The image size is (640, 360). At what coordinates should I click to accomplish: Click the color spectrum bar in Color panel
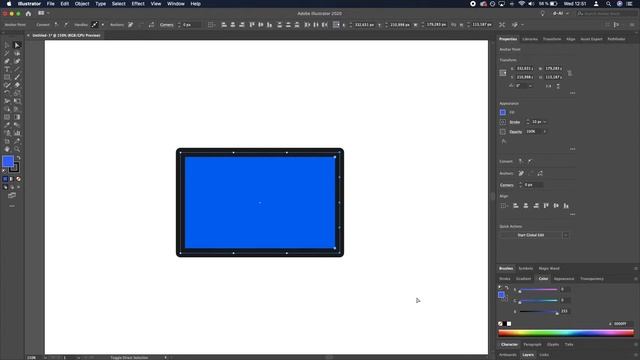(566, 333)
